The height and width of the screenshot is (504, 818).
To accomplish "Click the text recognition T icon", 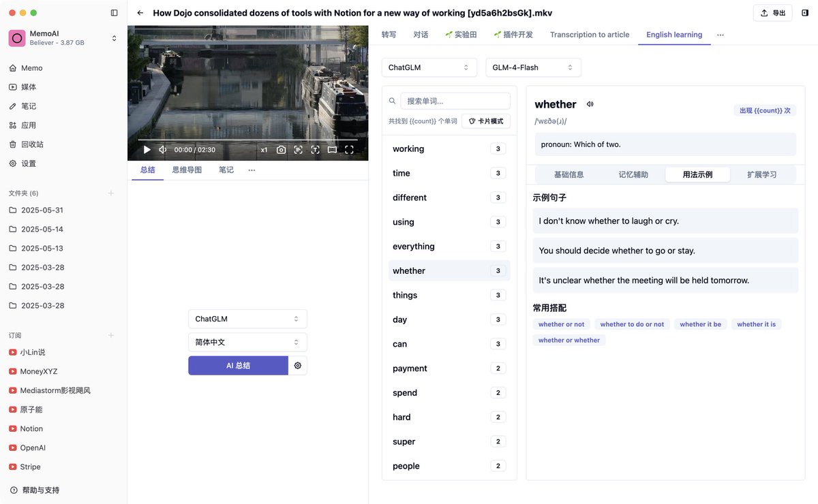I will (x=315, y=150).
